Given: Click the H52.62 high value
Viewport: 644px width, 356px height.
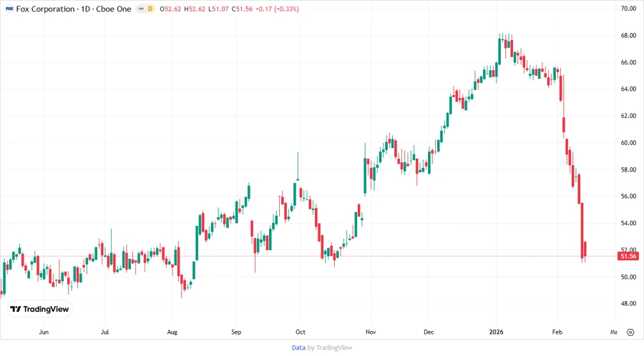Looking at the screenshot, I should point(194,9).
